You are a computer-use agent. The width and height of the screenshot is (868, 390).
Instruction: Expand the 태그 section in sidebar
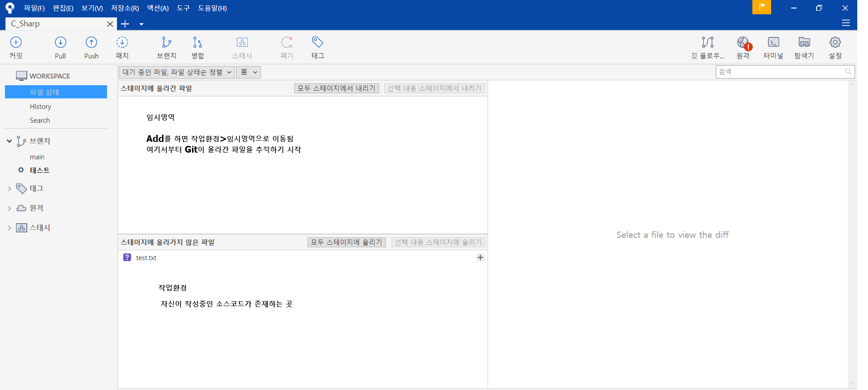pyautogui.click(x=9, y=189)
